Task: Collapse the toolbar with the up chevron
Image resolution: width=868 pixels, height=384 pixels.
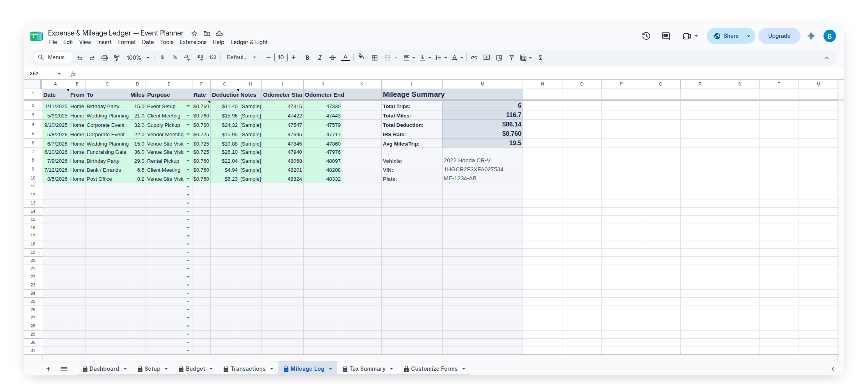Action: (827, 58)
